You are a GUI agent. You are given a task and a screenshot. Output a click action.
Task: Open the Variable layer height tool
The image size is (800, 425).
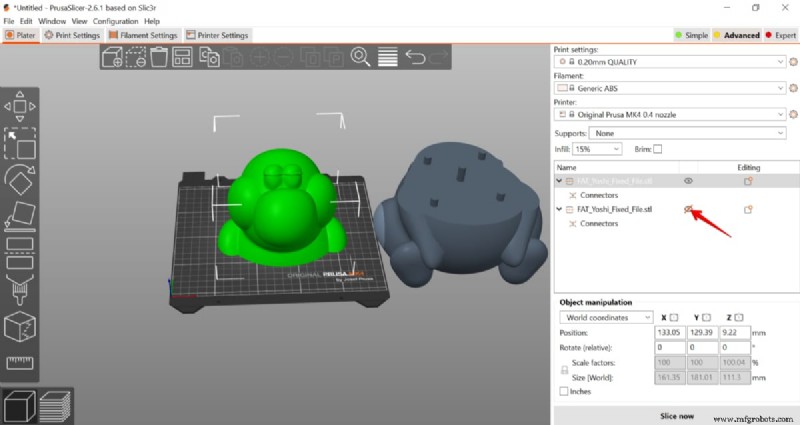[388, 57]
